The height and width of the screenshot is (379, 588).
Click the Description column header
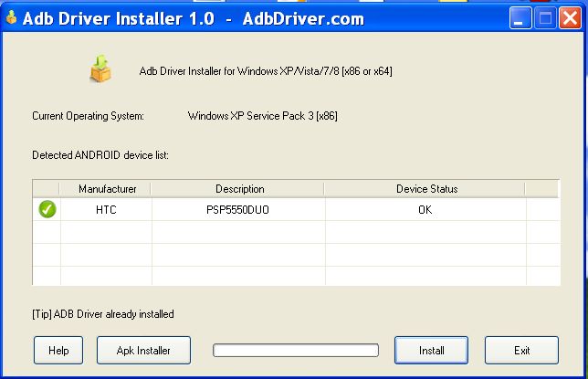pyautogui.click(x=239, y=189)
